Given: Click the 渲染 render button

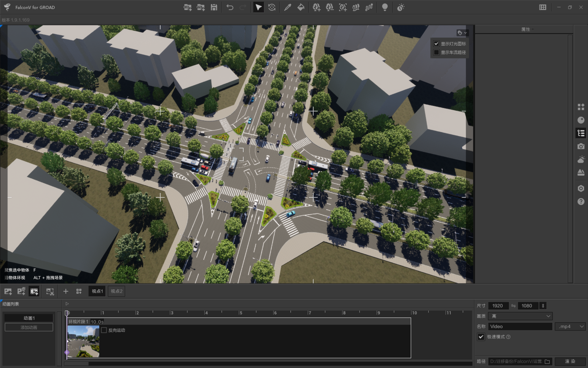Looking at the screenshot, I should coord(570,361).
